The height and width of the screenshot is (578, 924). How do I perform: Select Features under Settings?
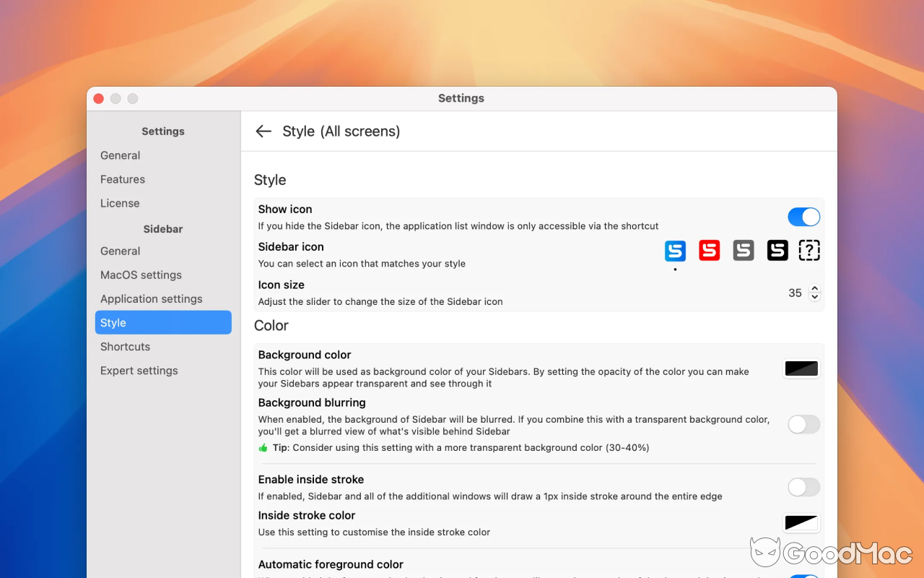click(x=123, y=178)
